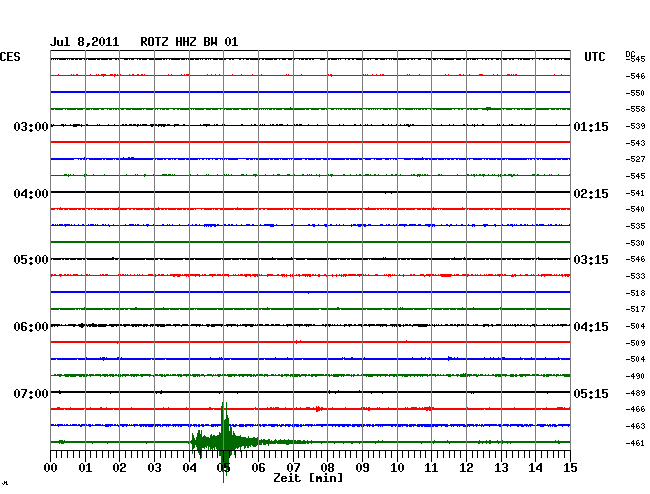Click the DC offset value -490

coord(635,376)
